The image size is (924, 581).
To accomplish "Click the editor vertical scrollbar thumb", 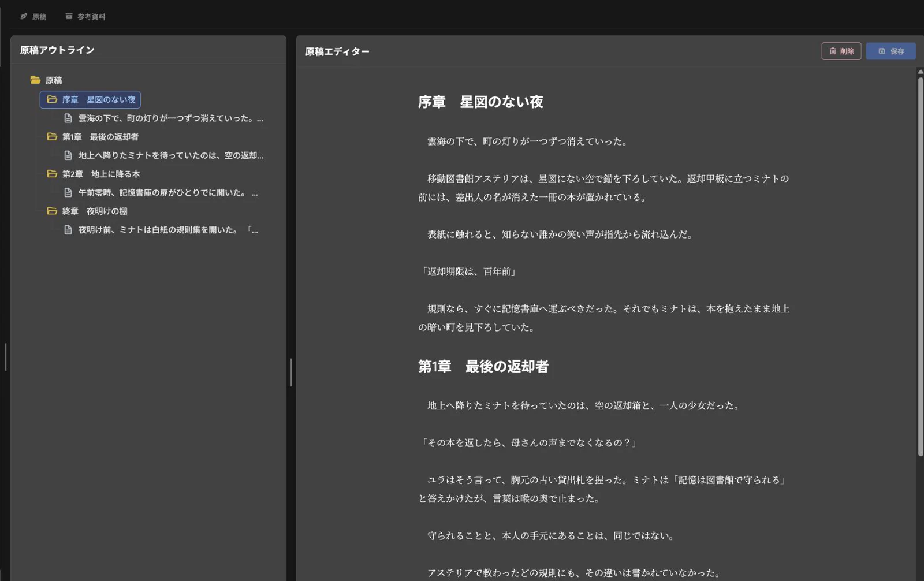I will (921, 266).
